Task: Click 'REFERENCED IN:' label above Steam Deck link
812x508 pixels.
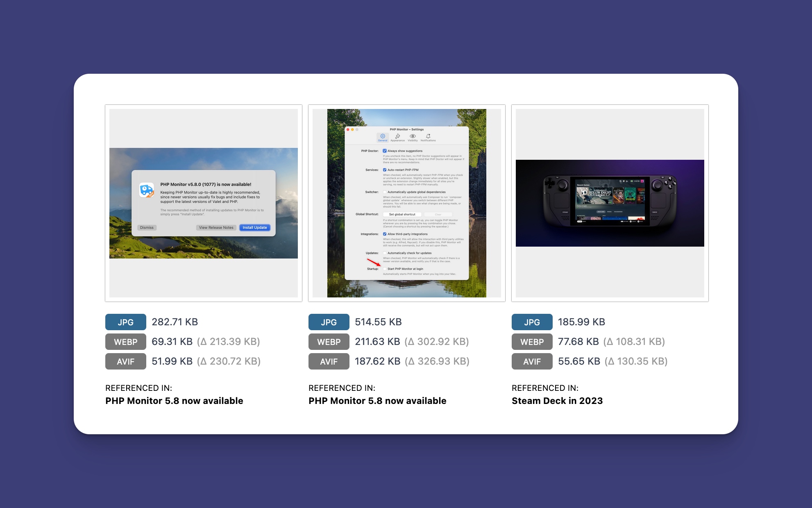Action: [x=545, y=388]
